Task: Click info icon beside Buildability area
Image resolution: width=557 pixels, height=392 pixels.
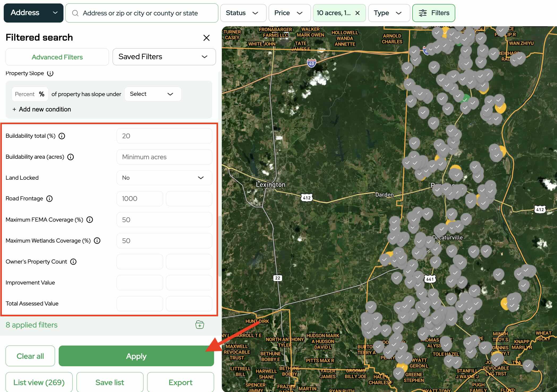Action: [x=70, y=157]
